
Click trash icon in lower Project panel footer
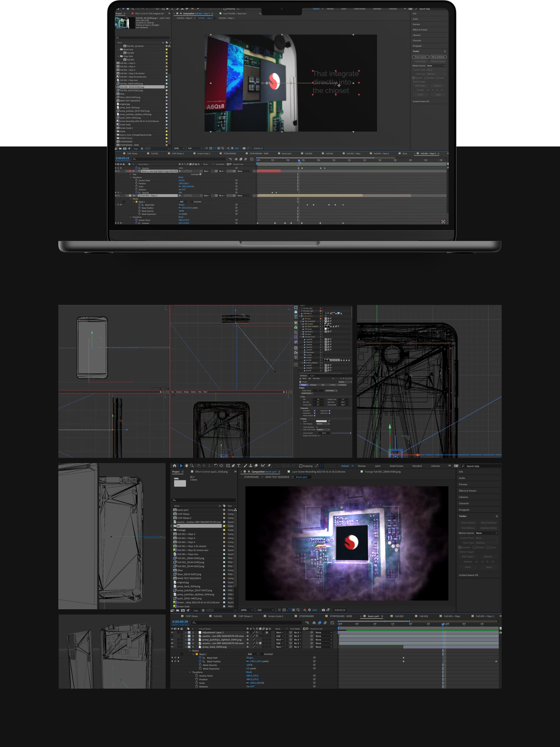[x=203, y=610]
